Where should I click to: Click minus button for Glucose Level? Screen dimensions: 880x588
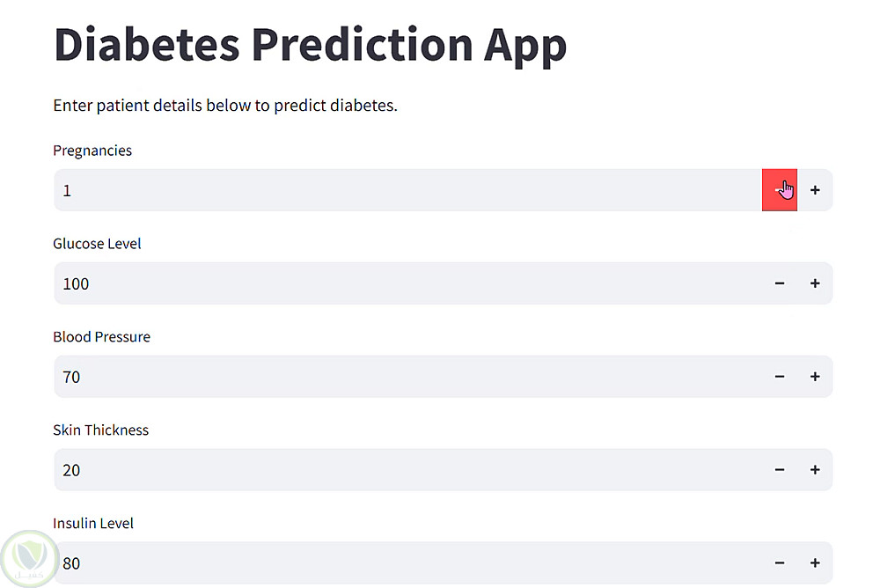point(780,283)
